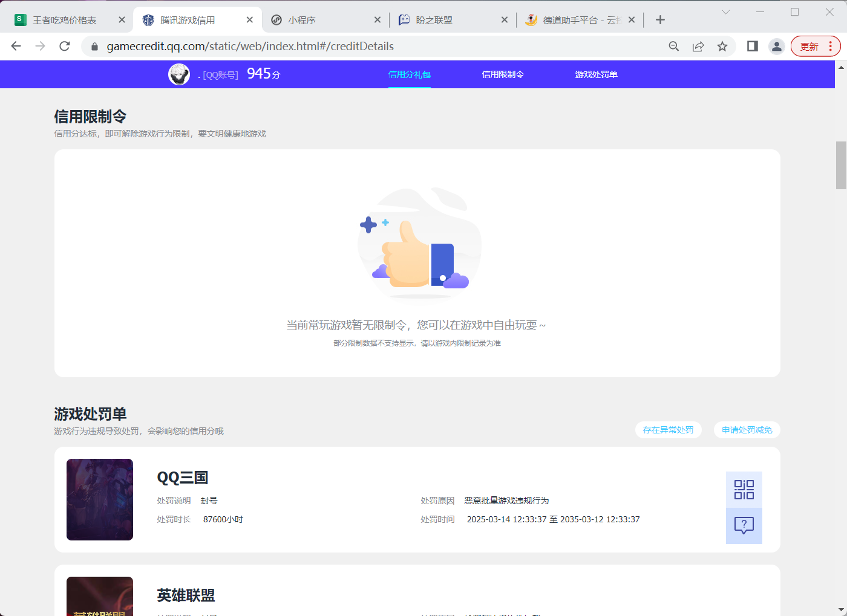Click the scrollbar up arrow
The image size is (847, 616).
[x=841, y=66]
